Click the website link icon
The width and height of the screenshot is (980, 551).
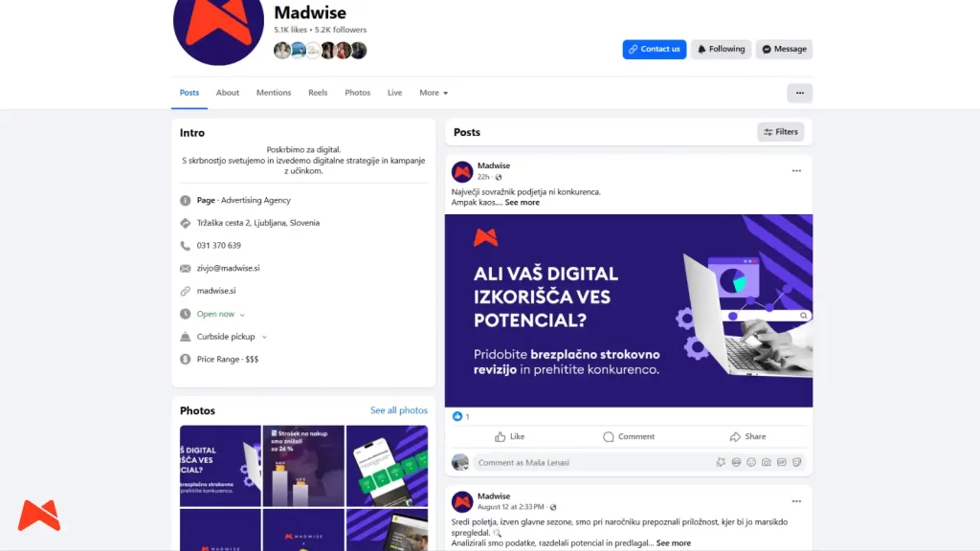[185, 291]
